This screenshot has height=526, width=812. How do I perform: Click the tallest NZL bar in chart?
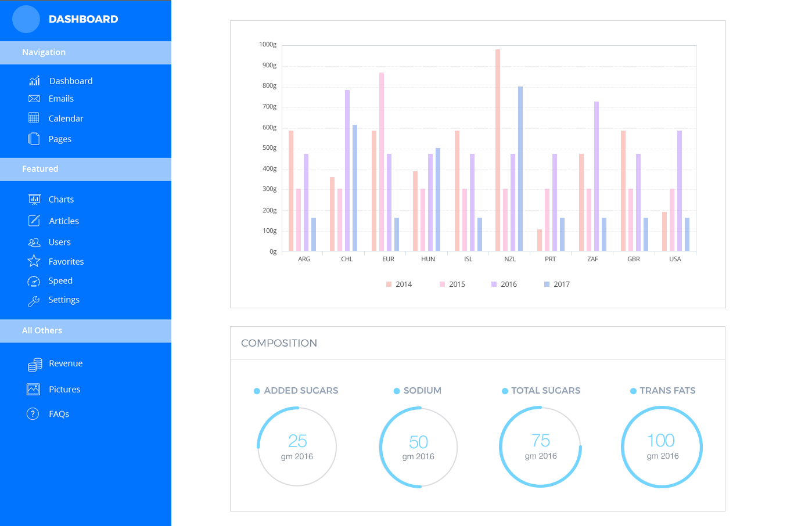pos(498,150)
